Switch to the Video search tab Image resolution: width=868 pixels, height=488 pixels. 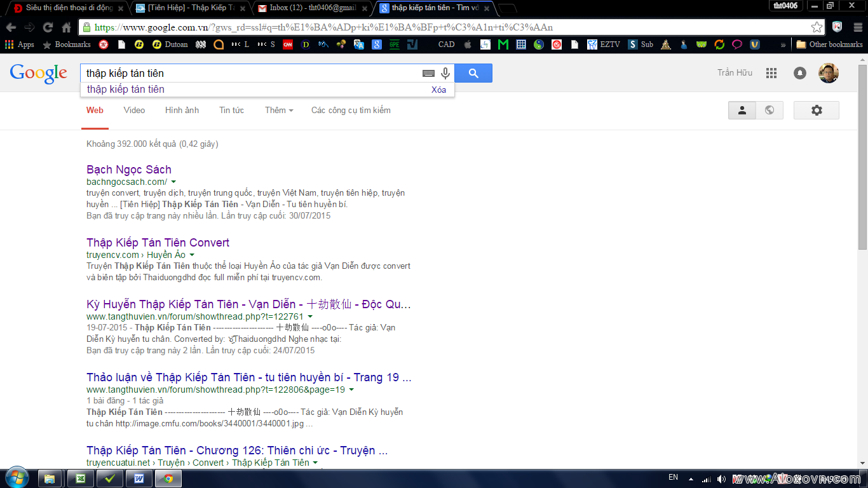[x=133, y=110]
